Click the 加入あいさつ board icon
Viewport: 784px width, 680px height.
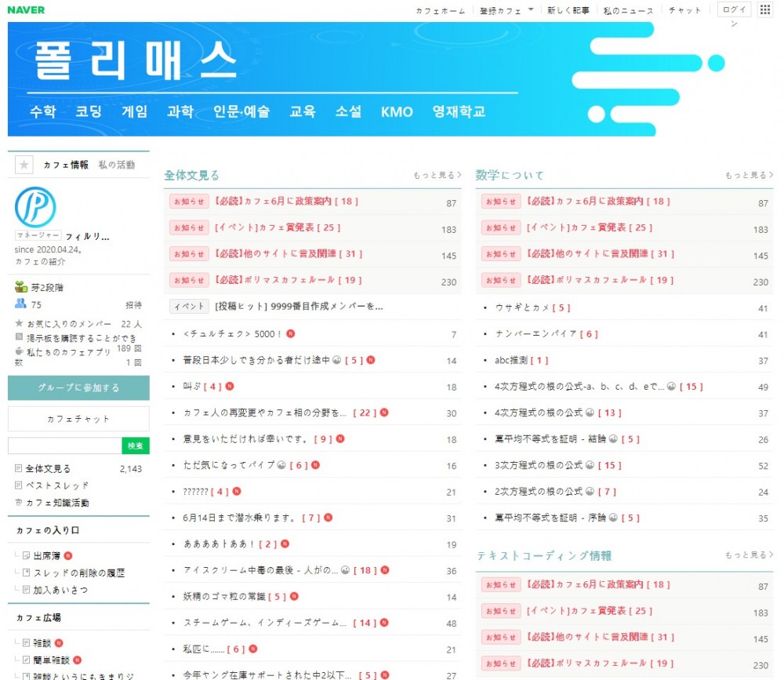coord(27,590)
